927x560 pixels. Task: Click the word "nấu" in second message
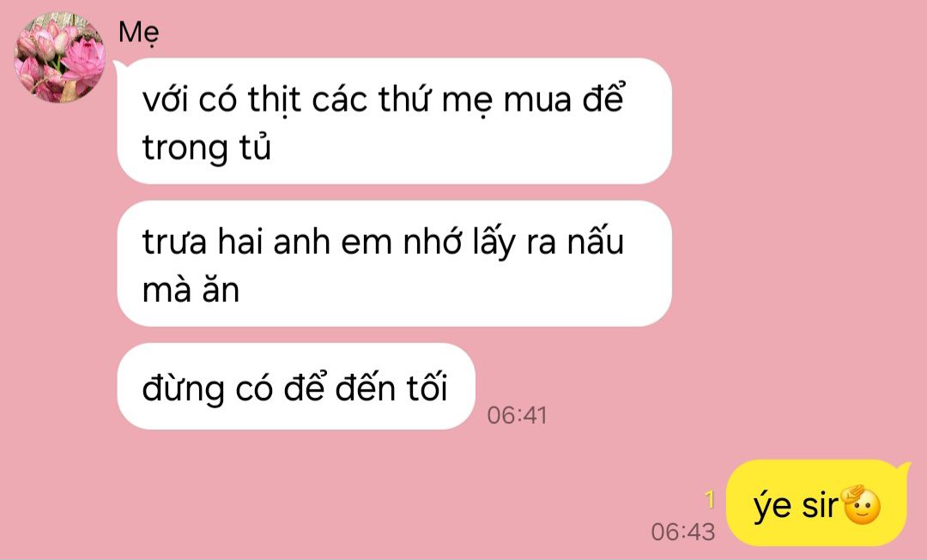tap(596, 241)
